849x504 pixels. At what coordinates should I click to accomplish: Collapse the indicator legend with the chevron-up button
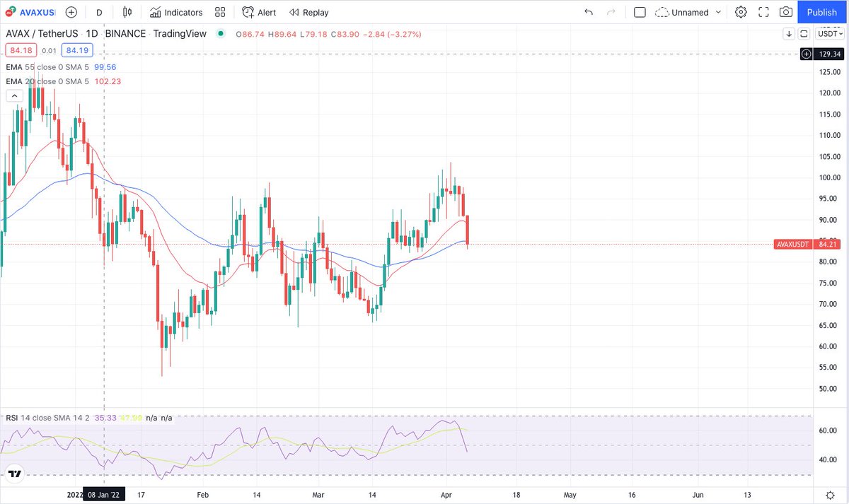click(x=14, y=96)
